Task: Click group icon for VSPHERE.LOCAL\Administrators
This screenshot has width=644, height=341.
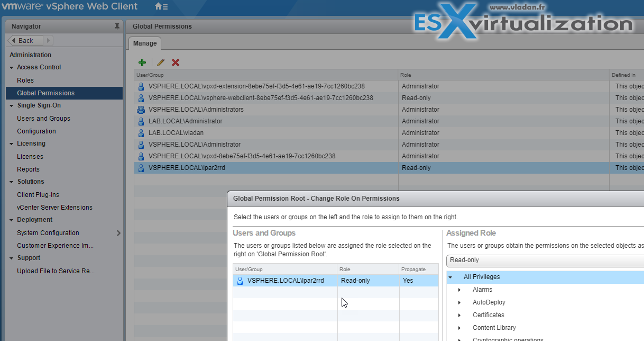Action: point(141,110)
